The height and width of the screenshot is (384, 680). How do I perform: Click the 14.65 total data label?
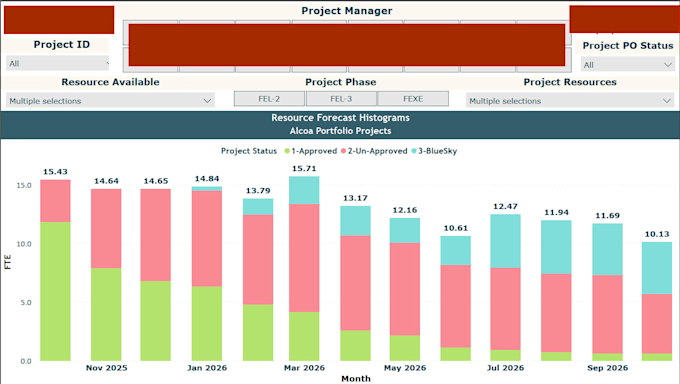(156, 181)
